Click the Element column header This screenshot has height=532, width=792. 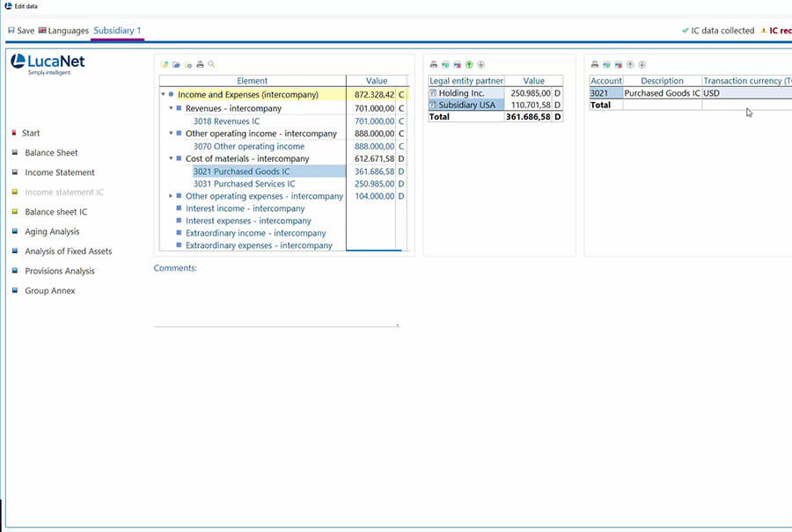tap(252, 81)
